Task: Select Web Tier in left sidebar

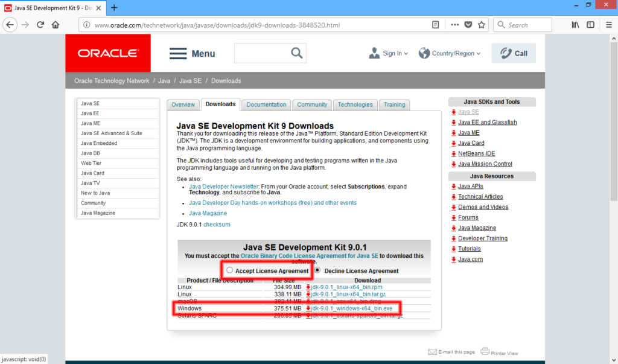Action: pyautogui.click(x=118, y=163)
